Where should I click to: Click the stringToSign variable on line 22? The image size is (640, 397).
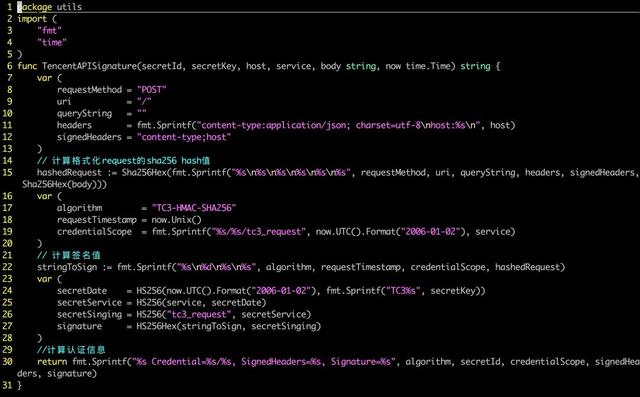[x=67, y=267]
